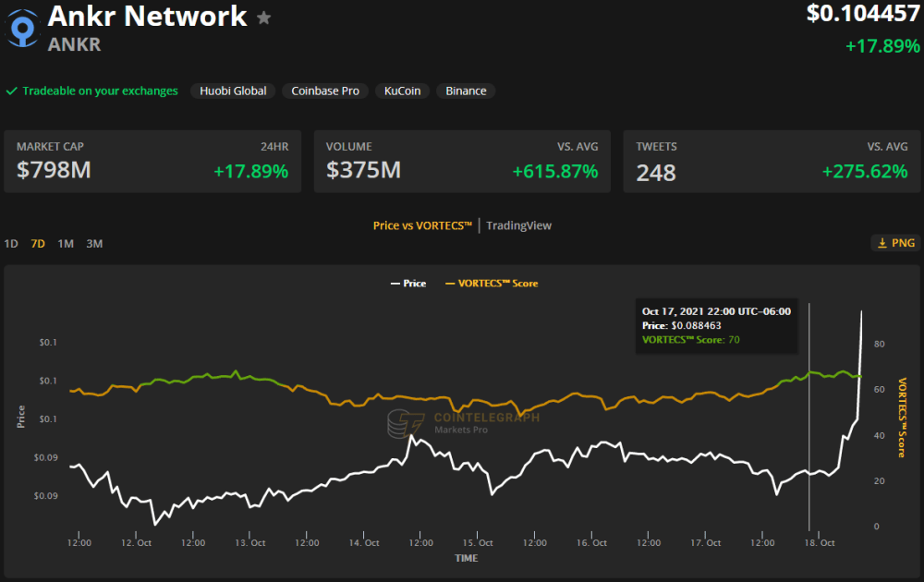924x582 pixels.
Task: Select the Huobi Global exchange tag
Action: pos(233,91)
